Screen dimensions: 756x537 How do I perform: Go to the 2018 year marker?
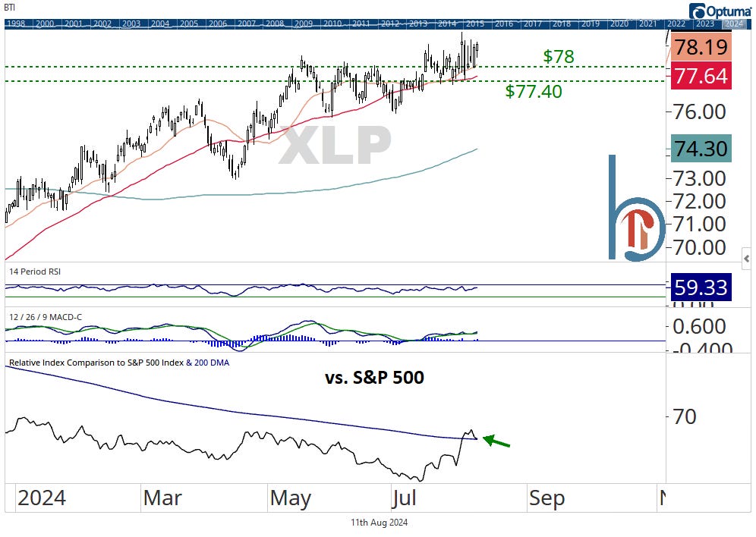[x=562, y=24]
